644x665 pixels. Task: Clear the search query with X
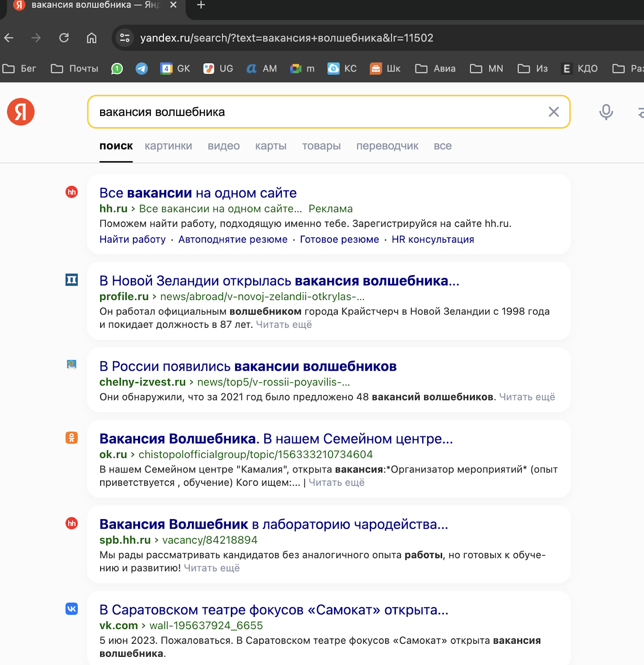(x=553, y=112)
